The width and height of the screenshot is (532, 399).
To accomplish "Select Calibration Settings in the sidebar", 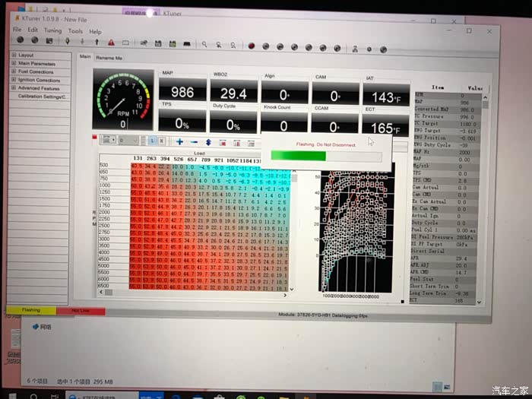I will click(x=42, y=97).
